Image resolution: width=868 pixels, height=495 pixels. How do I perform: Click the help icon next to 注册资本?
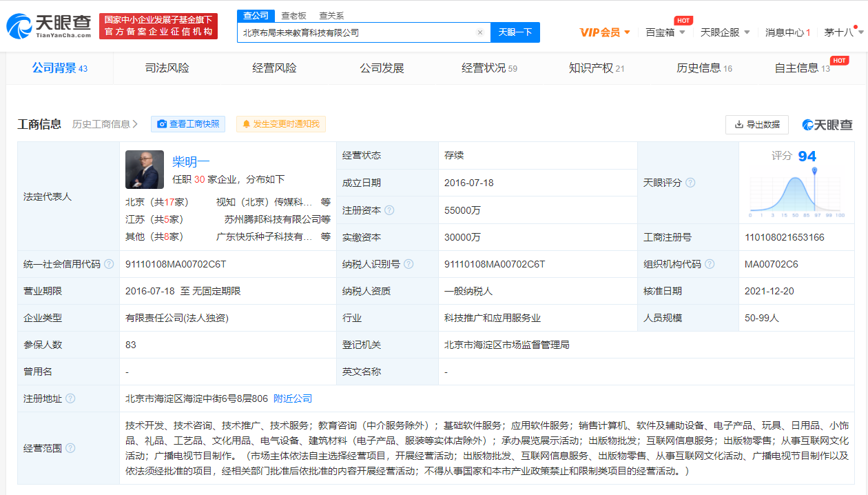coord(389,210)
